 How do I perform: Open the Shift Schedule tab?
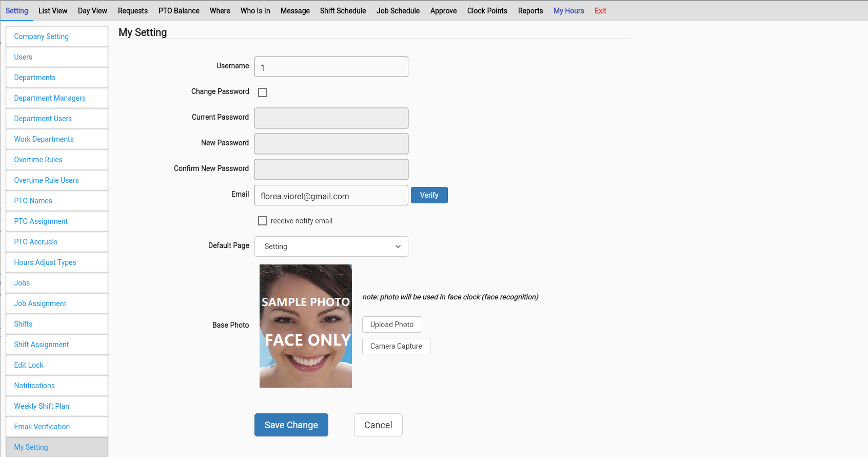click(x=343, y=11)
